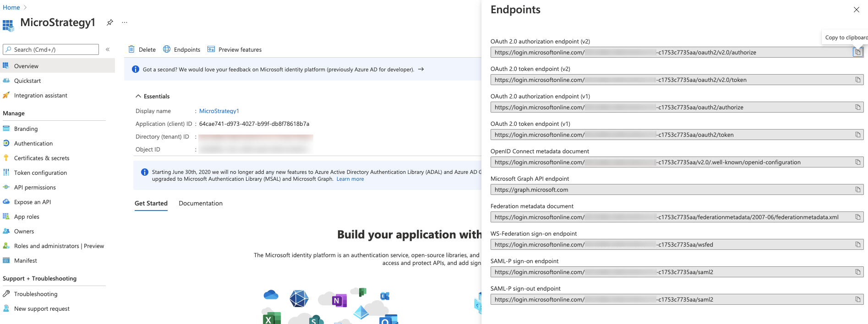The height and width of the screenshot is (324, 868).
Task: Open the more options ellipsis menu
Action: click(125, 22)
